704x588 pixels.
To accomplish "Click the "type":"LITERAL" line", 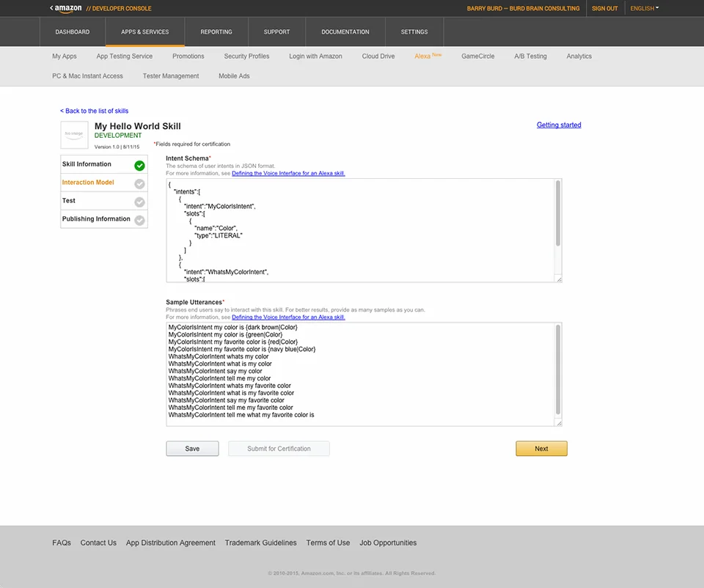I will [x=219, y=235].
